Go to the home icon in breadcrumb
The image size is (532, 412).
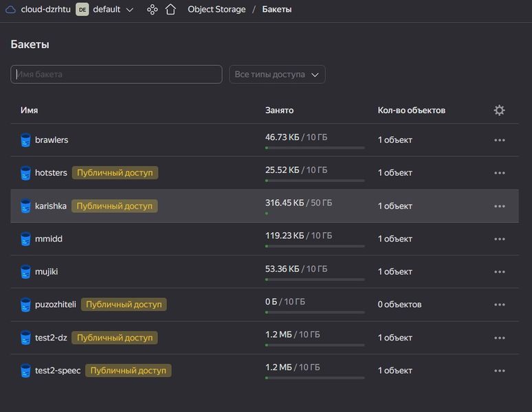[x=170, y=10]
